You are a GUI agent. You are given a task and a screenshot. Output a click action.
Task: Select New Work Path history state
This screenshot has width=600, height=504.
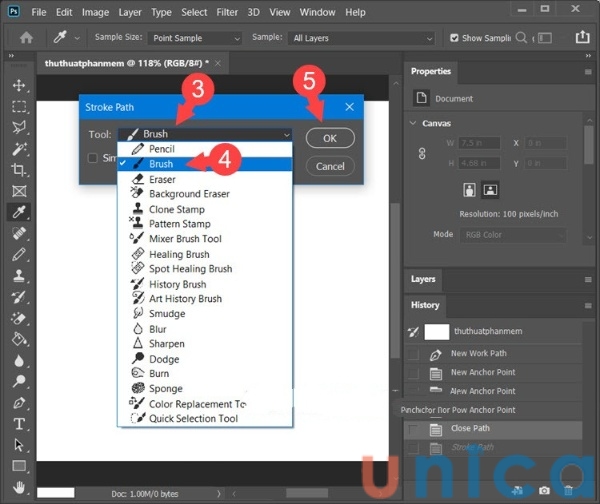(x=480, y=353)
